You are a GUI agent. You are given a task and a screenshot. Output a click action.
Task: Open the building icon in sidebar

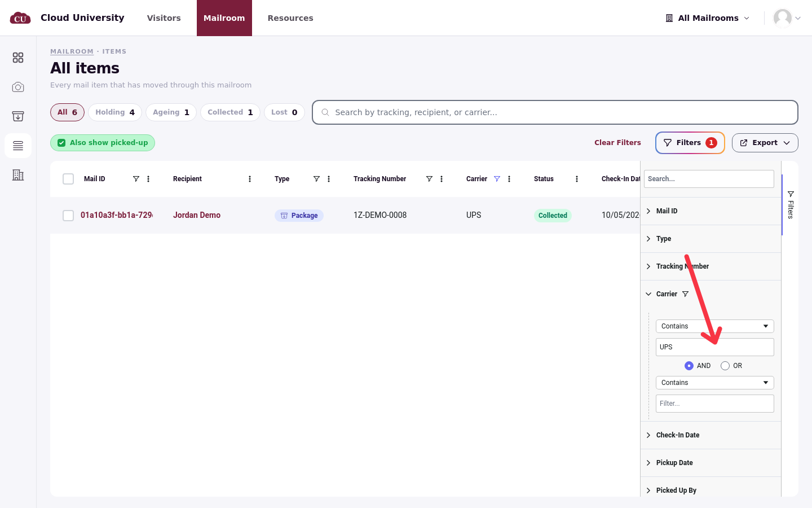click(18, 175)
